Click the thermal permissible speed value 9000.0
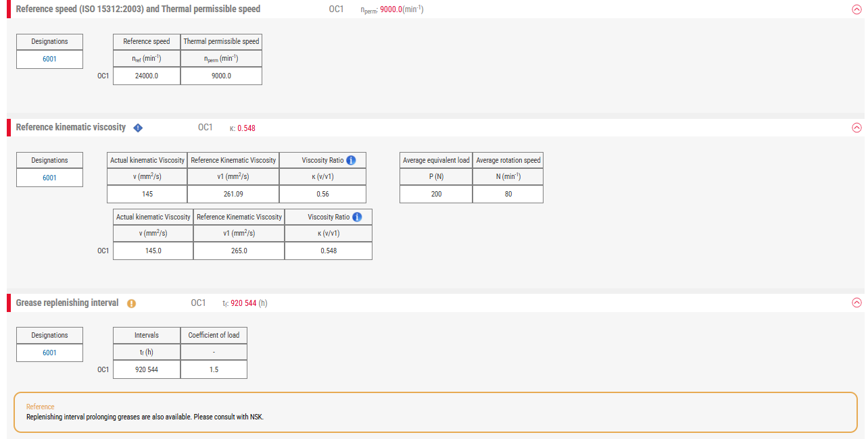This screenshot has width=868, height=439. (221, 76)
